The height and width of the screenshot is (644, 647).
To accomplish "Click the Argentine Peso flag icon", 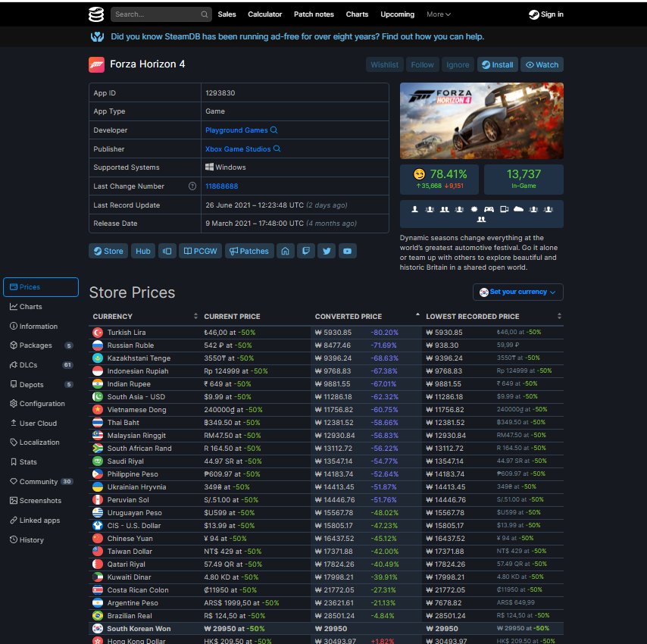I will (x=98, y=603).
